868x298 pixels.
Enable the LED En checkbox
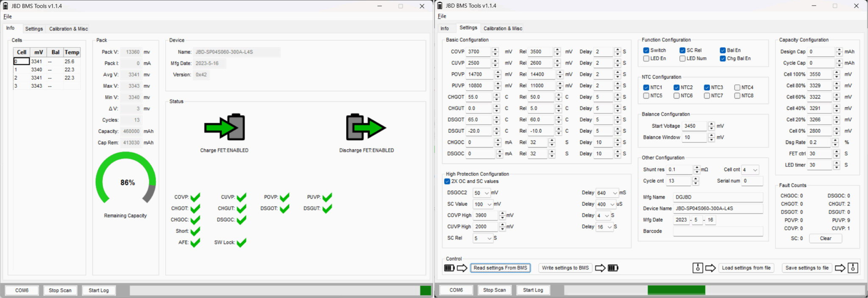point(646,58)
